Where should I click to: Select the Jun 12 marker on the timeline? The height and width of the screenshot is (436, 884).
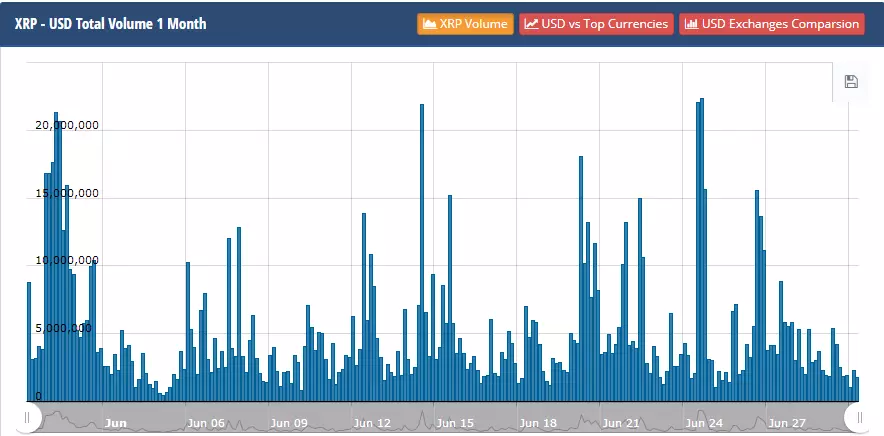(372, 423)
